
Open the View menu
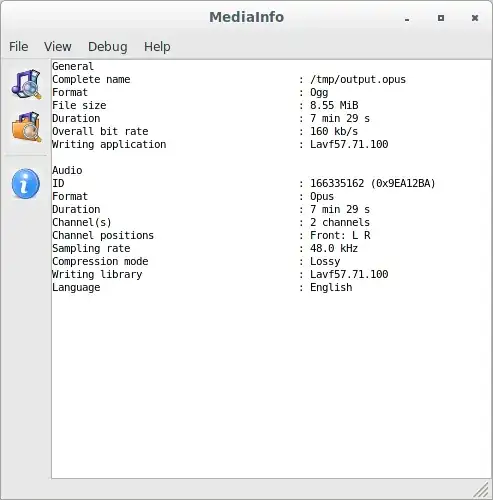coord(58,47)
